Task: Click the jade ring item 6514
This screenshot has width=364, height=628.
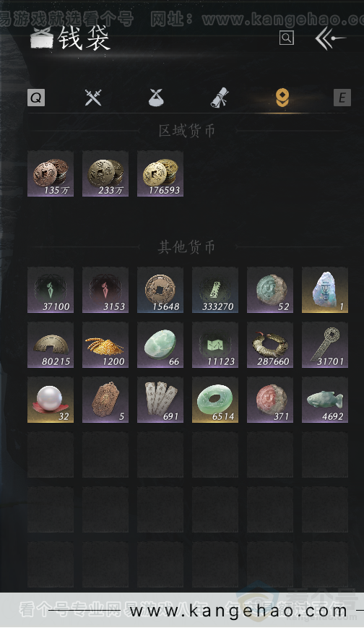Action: point(215,400)
